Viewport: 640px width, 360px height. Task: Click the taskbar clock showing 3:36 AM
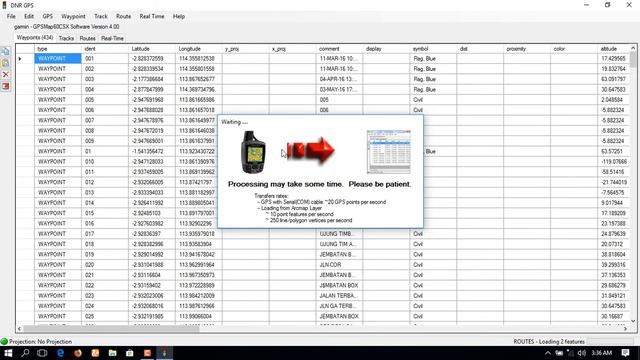[602, 353]
